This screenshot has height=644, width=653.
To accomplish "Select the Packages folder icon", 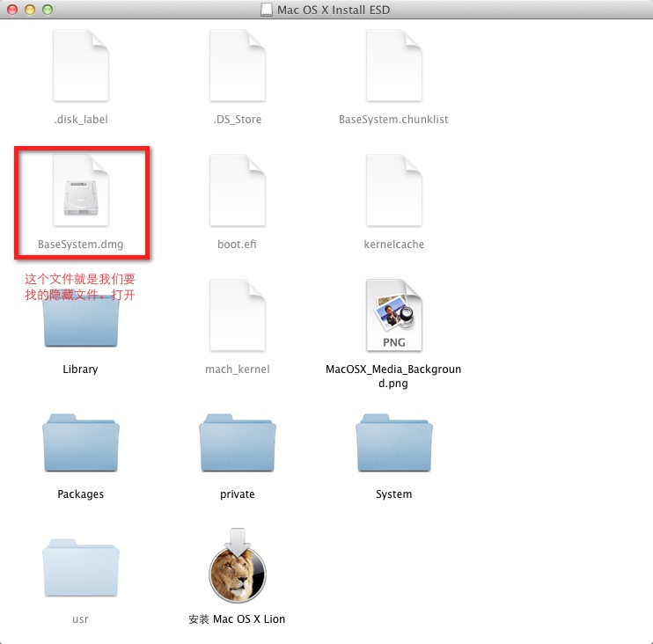I will coord(81,443).
